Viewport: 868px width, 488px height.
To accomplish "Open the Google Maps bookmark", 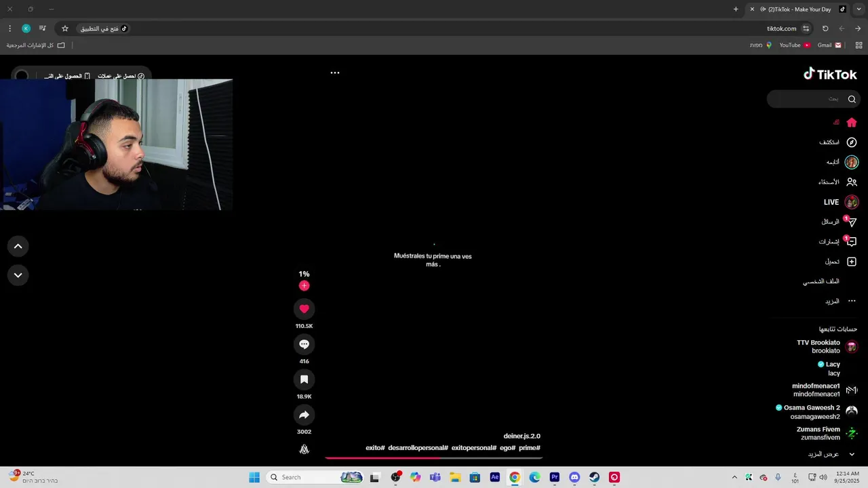I will [761, 45].
